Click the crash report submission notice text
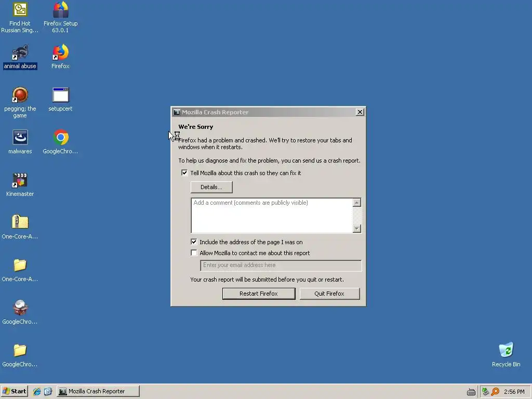 point(267,280)
